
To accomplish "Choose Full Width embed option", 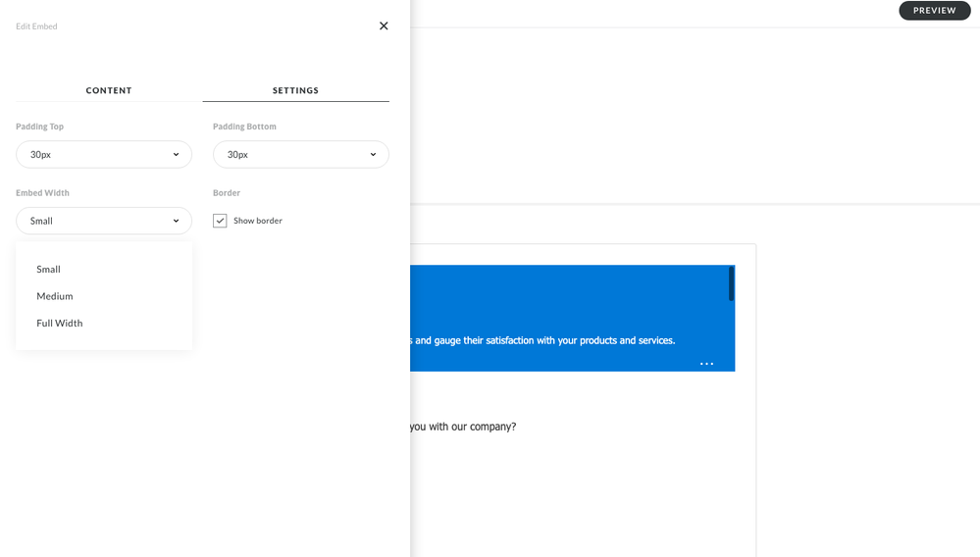I will [x=60, y=323].
